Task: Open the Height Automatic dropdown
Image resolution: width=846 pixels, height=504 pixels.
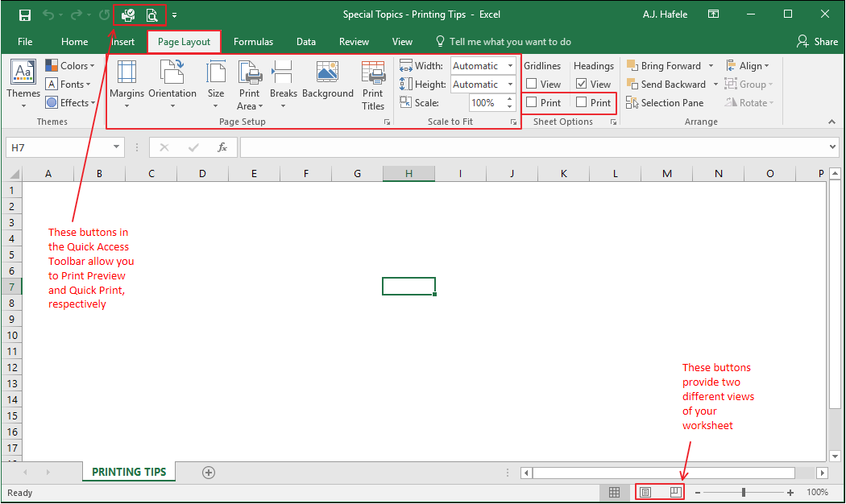Action: coord(510,84)
